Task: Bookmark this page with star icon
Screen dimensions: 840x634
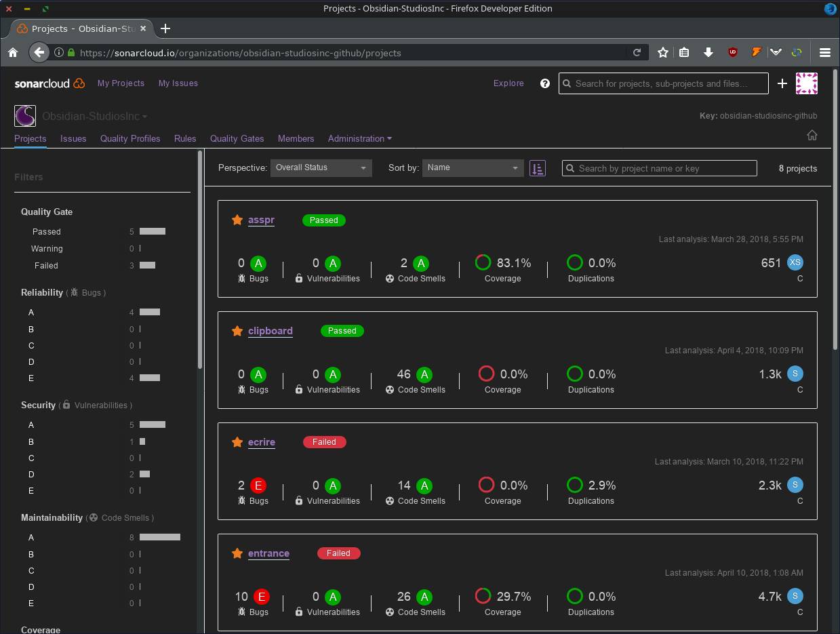Action: [663, 52]
